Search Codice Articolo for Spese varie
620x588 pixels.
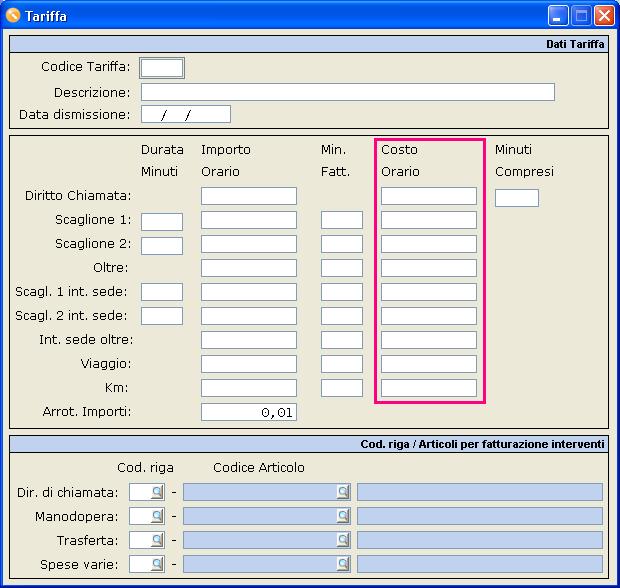(x=343, y=564)
